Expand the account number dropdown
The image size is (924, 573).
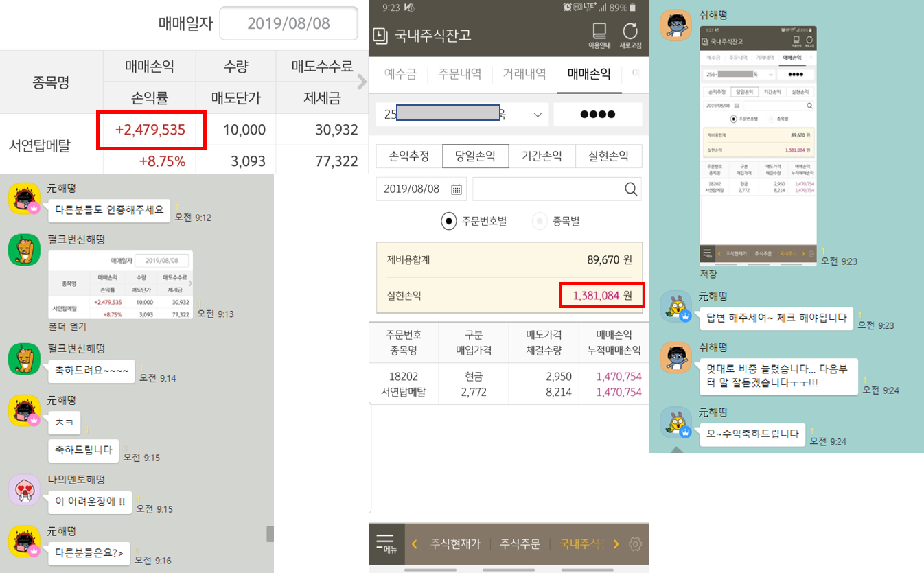pos(537,115)
